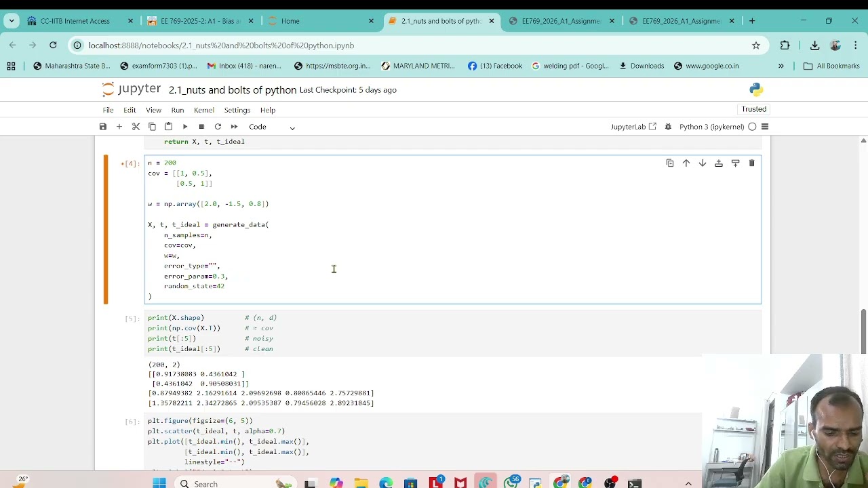The image size is (868, 488).
Task: Open the terminal icon on the taskbar
Action: tap(635, 483)
